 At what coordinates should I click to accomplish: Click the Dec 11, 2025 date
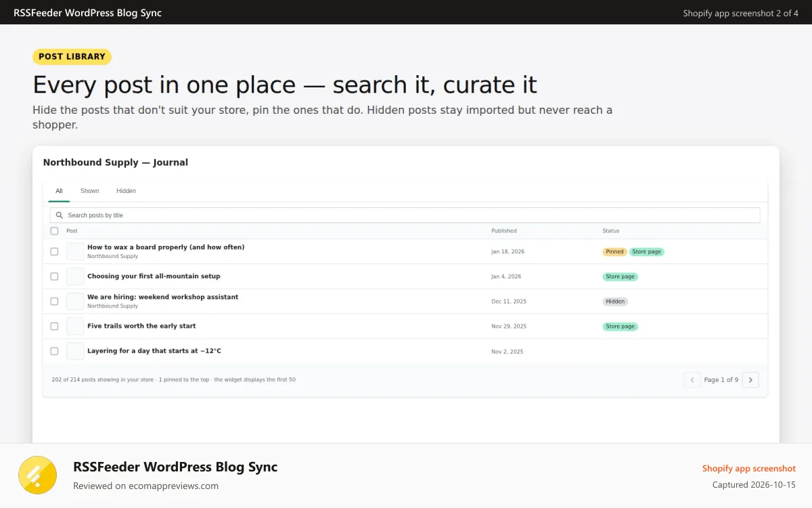click(509, 301)
